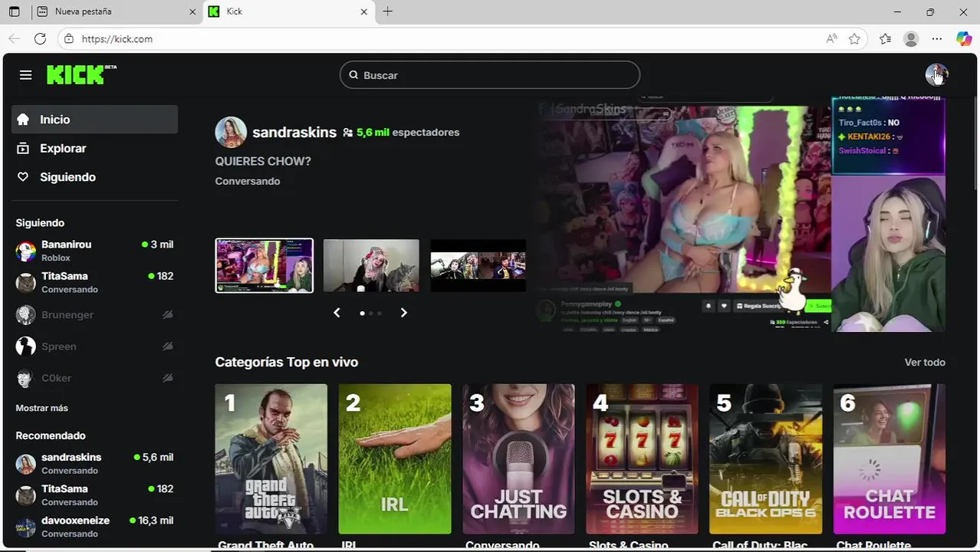Screen dimensions: 980x552
Task: Click the Kick logo
Action: coord(81,74)
